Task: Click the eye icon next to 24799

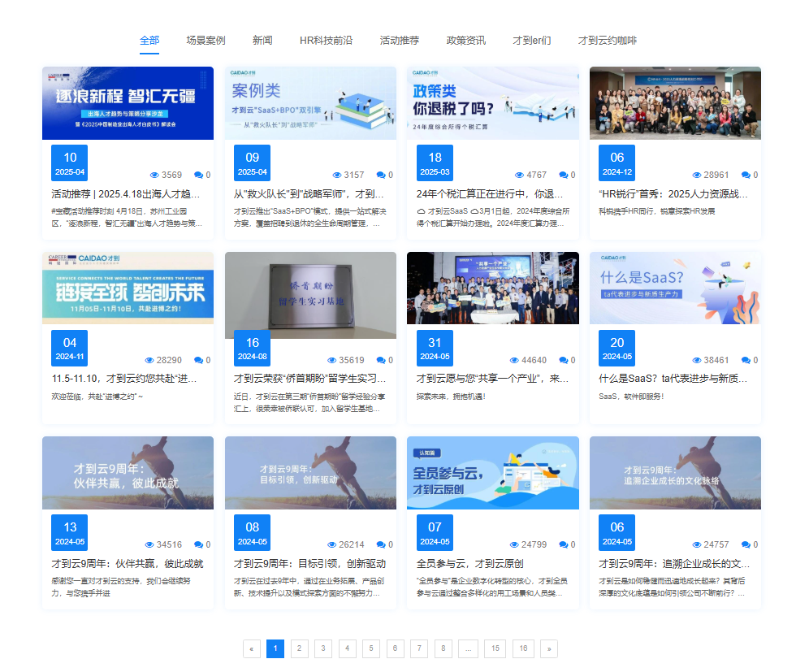Action: [x=514, y=545]
